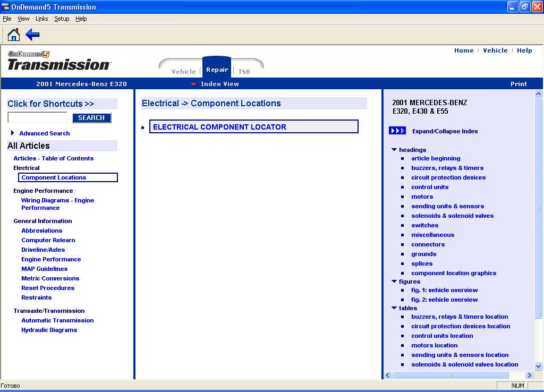Jump to connectors heading

(x=428, y=244)
